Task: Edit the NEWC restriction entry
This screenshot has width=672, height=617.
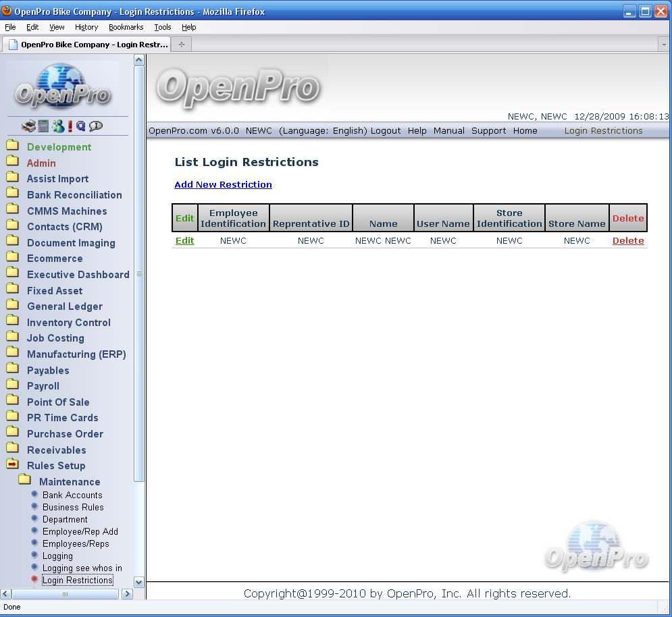Action: (x=184, y=241)
